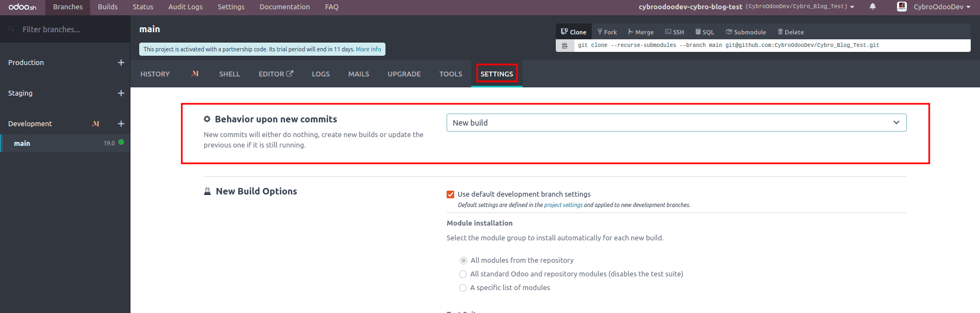Click the cybroodoodev-cybro-blog-test project name
The image size is (980, 313).
[x=691, y=7]
